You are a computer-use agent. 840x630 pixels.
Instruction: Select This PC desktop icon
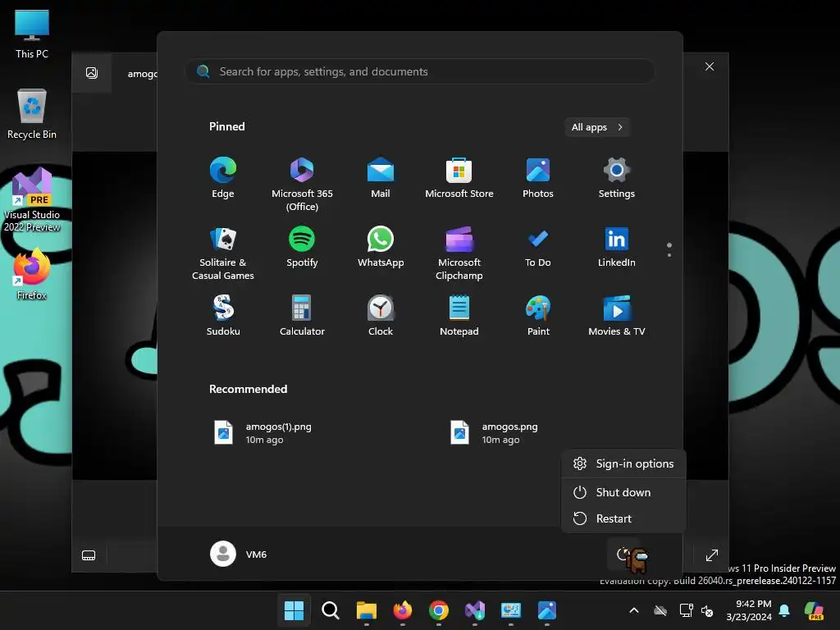point(32,34)
